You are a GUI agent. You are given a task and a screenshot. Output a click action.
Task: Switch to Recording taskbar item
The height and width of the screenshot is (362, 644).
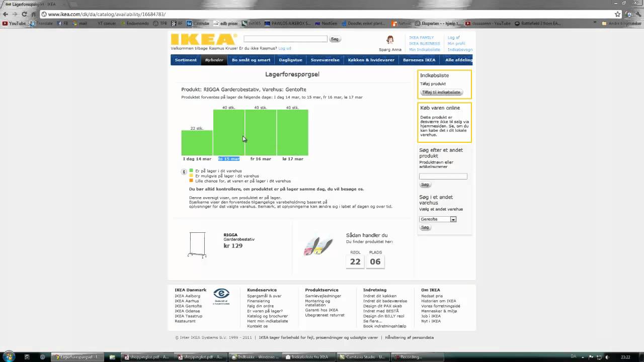click(417, 357)
